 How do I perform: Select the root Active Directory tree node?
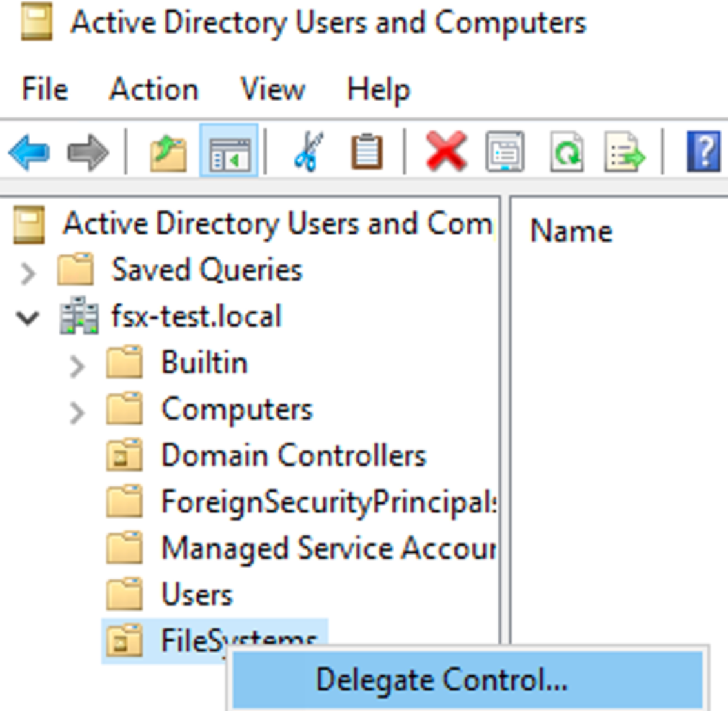(x=278, y=224)
